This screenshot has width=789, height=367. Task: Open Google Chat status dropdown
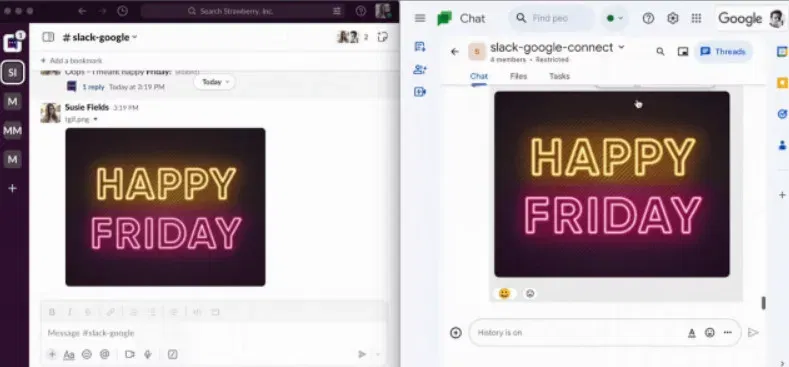pyautogui.click(x=614, y=18)
